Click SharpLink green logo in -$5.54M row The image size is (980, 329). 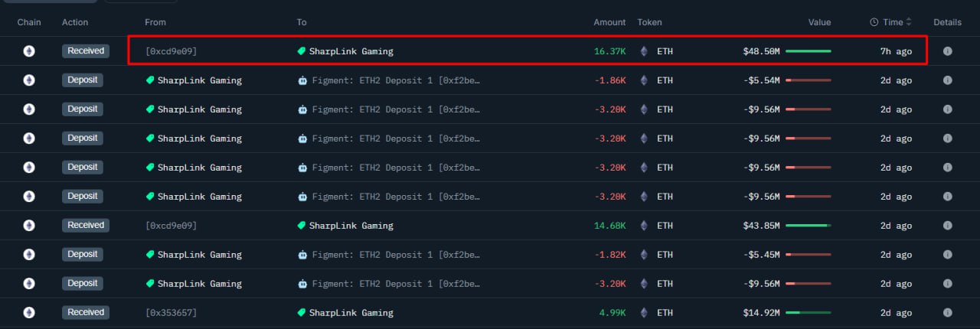150,80
